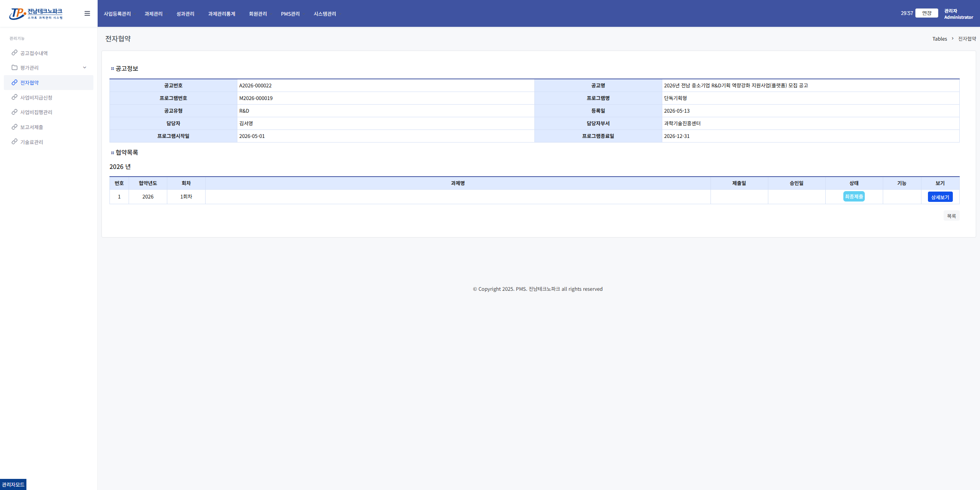
Task: Click the link icon beside 사업비지급신청
Action: tap(15, 97)
